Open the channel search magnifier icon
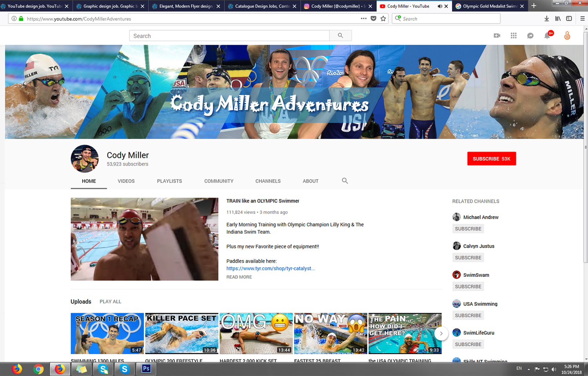Screen dimensions: 588x376 coord(345,181)
